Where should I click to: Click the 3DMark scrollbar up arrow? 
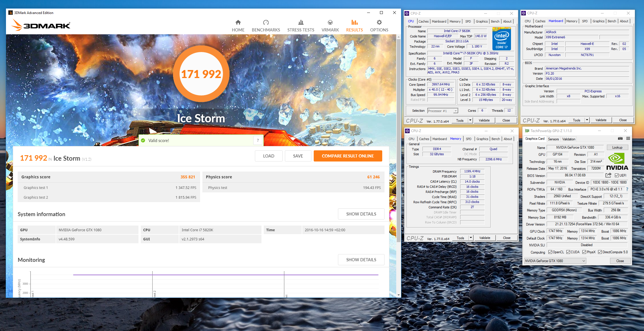click(398, 37)
